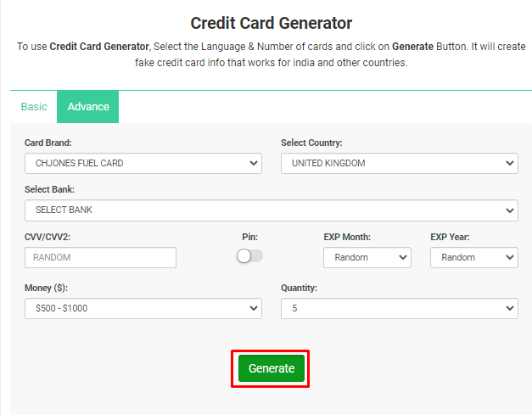Screen dimensions: 532x415
Task: Open the EXP Year Random dropdown
Action: [474, 257]
